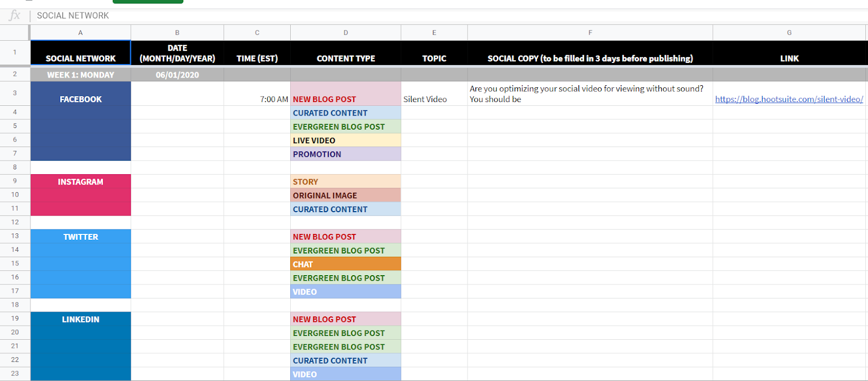Select the LIVE VIDEO cell
The width and height of the screenshot is (868, 381).
[x=346, y=140]
